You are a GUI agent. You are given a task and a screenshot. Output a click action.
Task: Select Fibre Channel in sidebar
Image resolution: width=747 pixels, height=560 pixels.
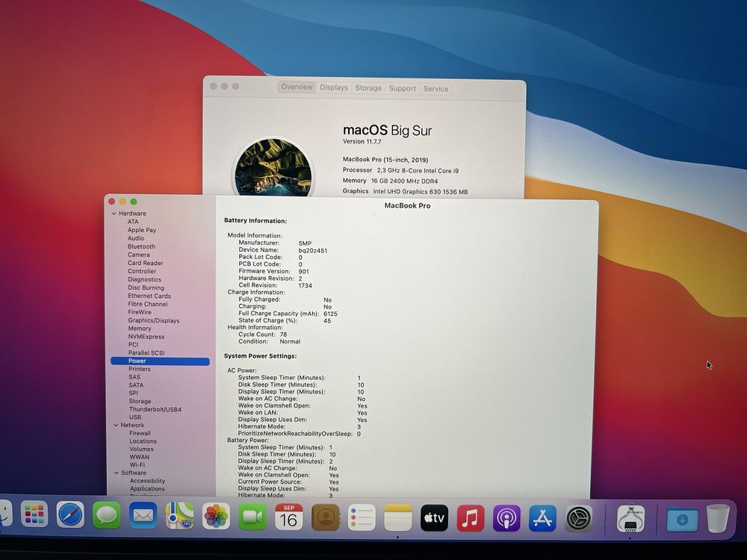point(148,304)
